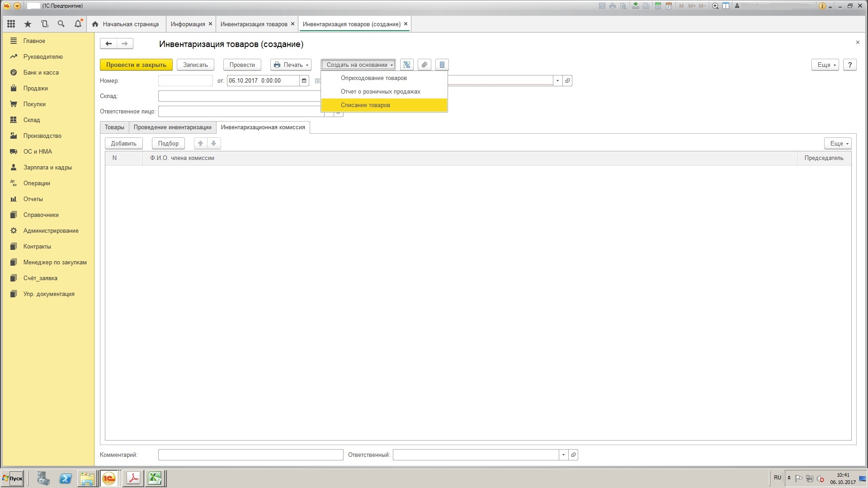Screen dimensions: 868x488
Task: Open the history icon in top bar
Action: [44, 24]
